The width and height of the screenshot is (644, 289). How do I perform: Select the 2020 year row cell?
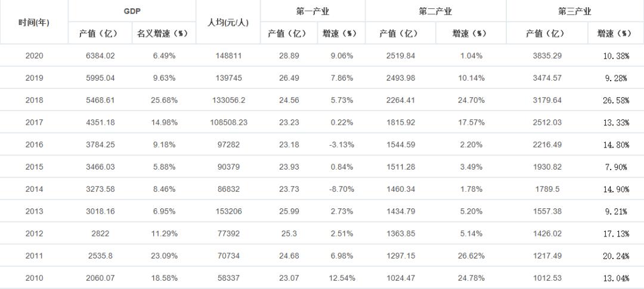click(x=34, y=56)
